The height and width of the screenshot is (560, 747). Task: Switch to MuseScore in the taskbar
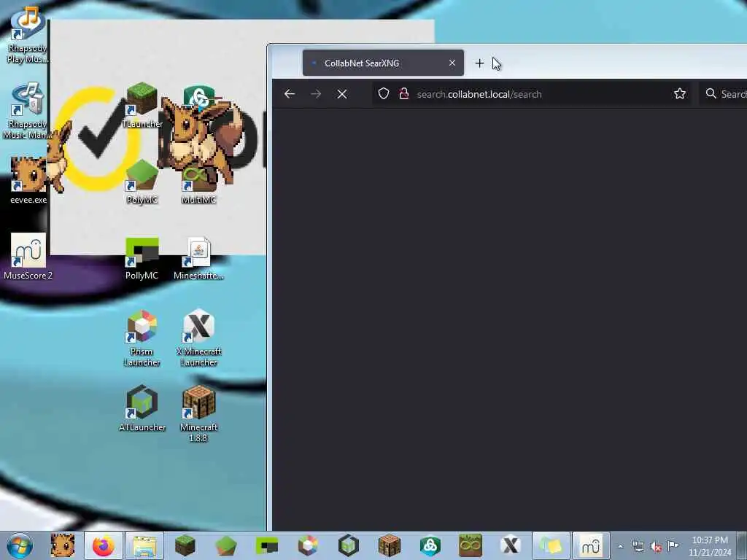[591, 545]
